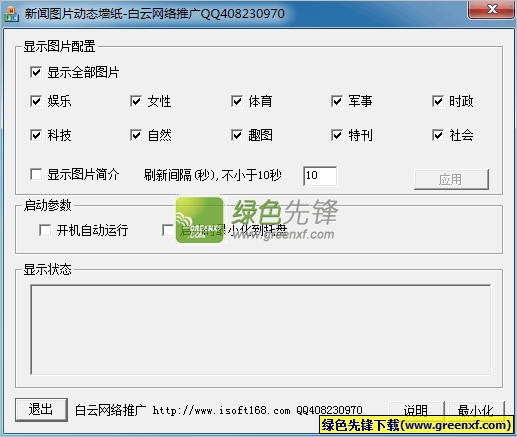
Task: Toggle the 时政 category checkbox
Action: pyautogui.click(x=437, y=101)
